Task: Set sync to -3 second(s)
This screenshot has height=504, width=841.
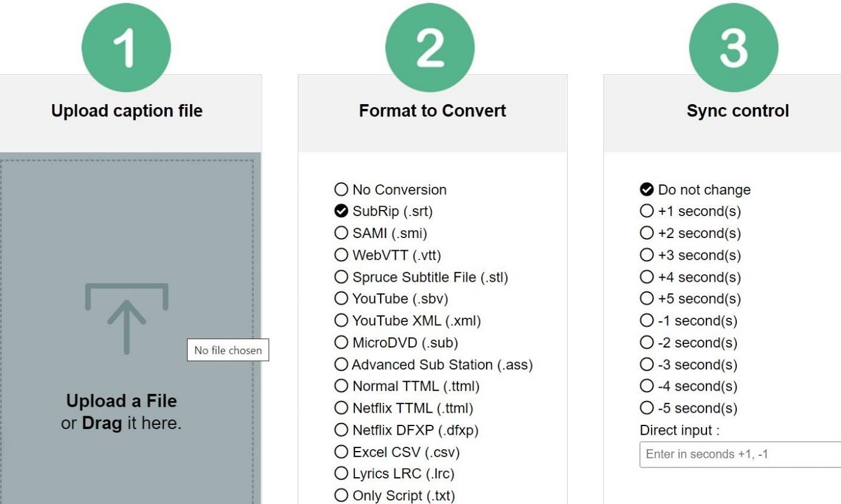Action: [x=647, y=365]
